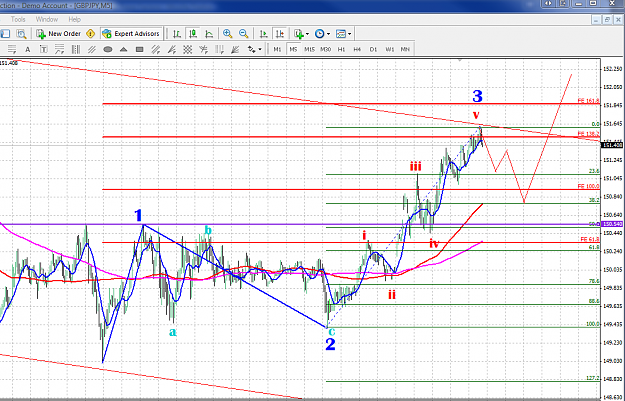This screenshot has height=401, width=625.
Task: Switch to H4 timeframe
Action: click(x=357, y=49)
